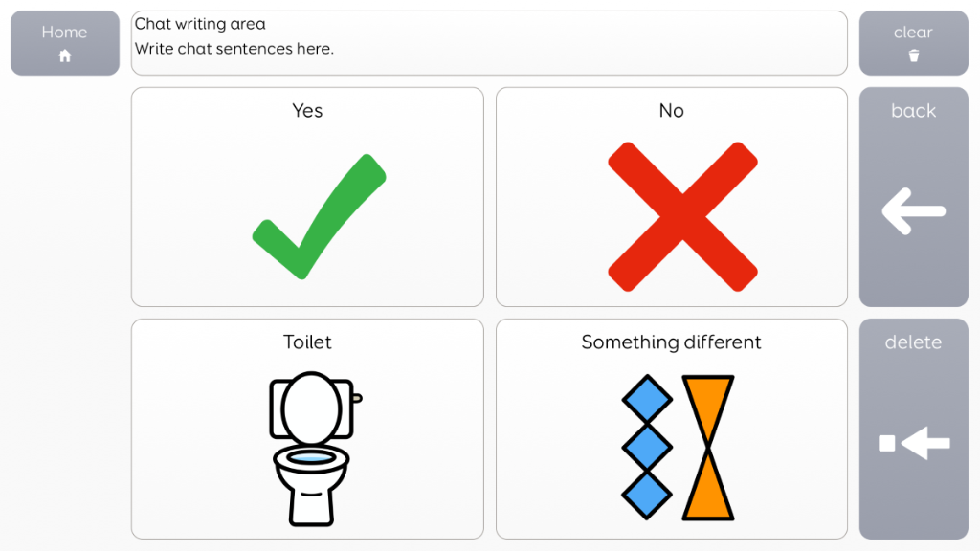Tap the orange hourglass shape
980x551 pixels.
(707, 448)
